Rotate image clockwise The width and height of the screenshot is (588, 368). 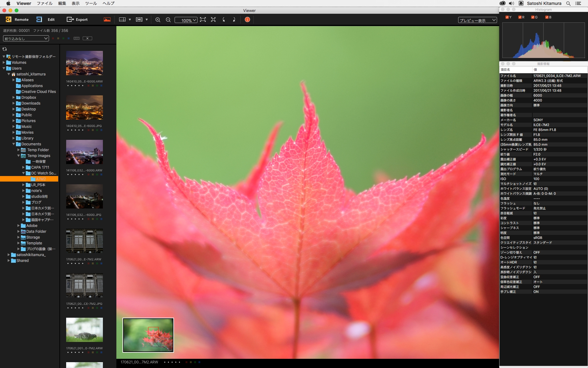pyautogui.click(x=234, y=20)
